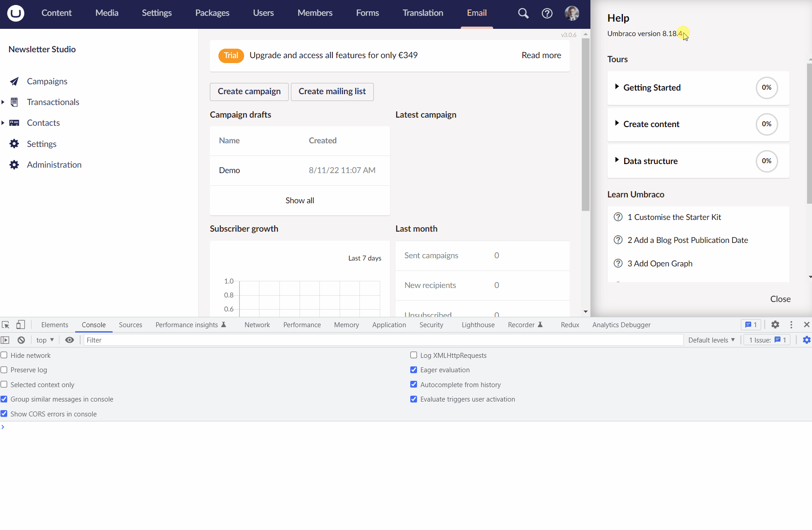The height and width of the screenshot is (530, 812).
Task: Open 2 Add a Blog Post help icon
Action: 618,240
